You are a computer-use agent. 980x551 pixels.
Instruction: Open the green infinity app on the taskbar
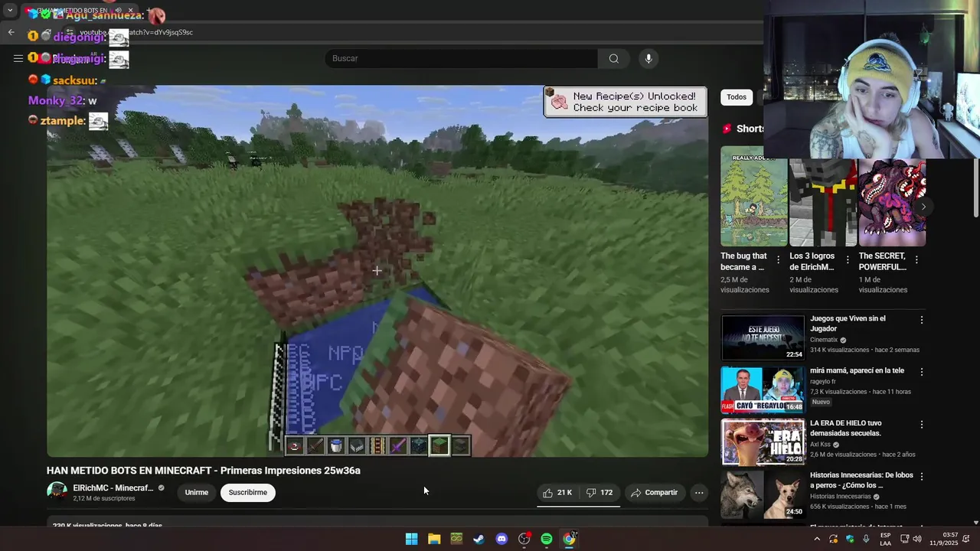coord(456,539)
